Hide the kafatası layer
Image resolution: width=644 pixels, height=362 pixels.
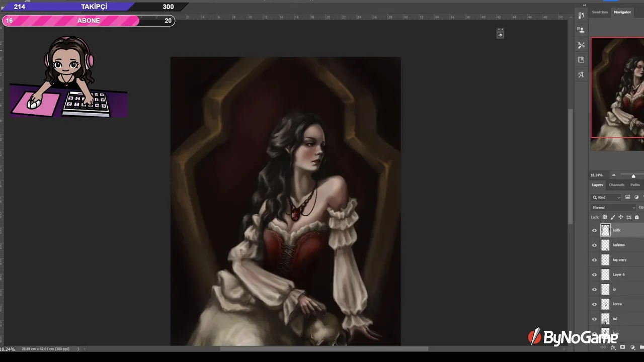coord(594,245)
